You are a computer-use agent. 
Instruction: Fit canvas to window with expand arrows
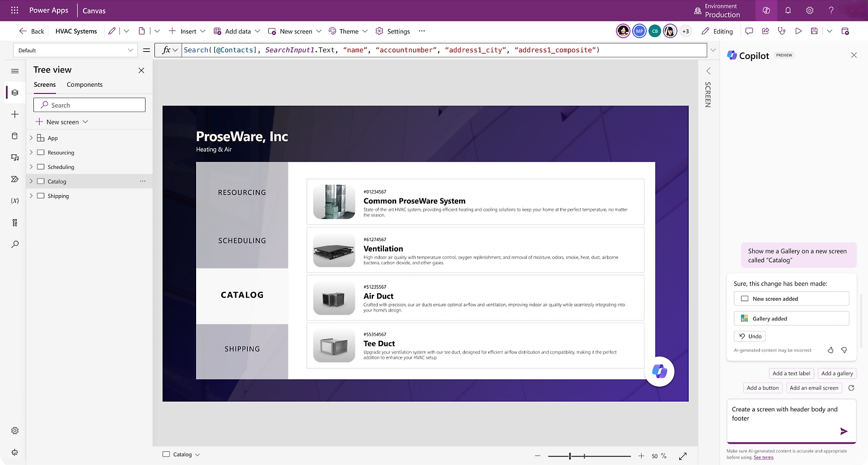(x=683, y=456)
